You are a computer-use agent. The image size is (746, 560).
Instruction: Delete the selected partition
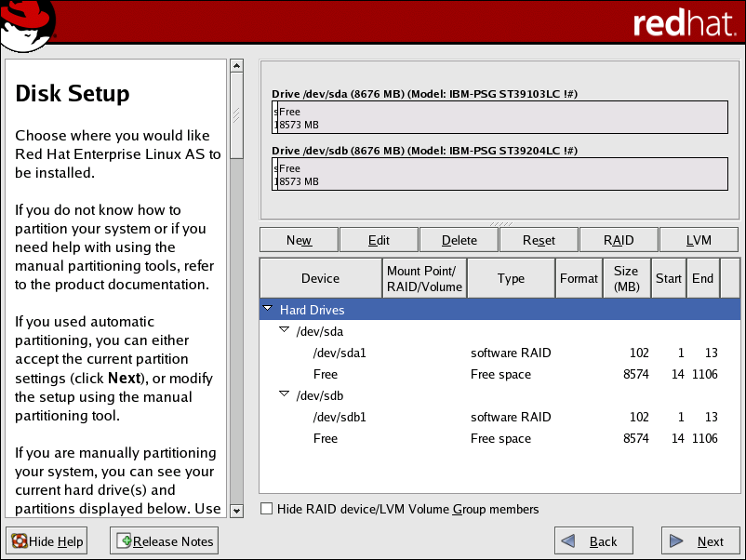pos(458,239)
